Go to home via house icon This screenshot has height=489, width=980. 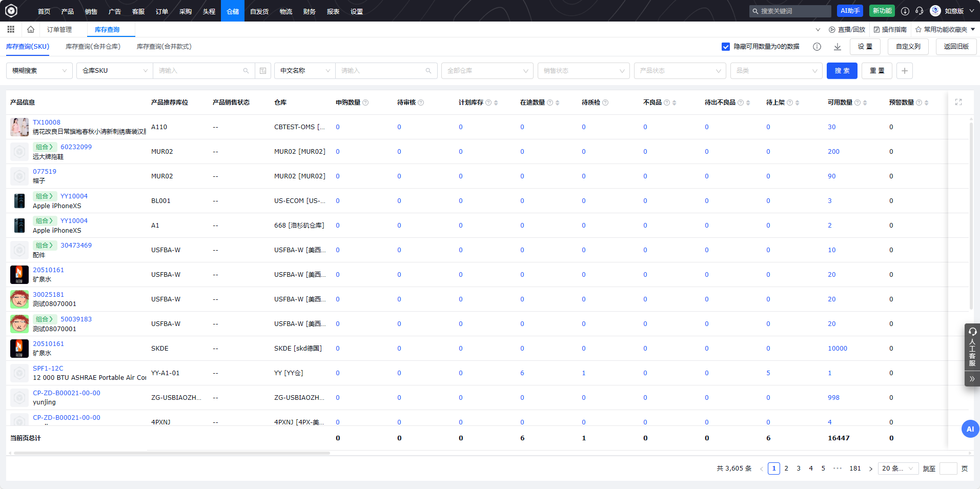tap(31, 29)
